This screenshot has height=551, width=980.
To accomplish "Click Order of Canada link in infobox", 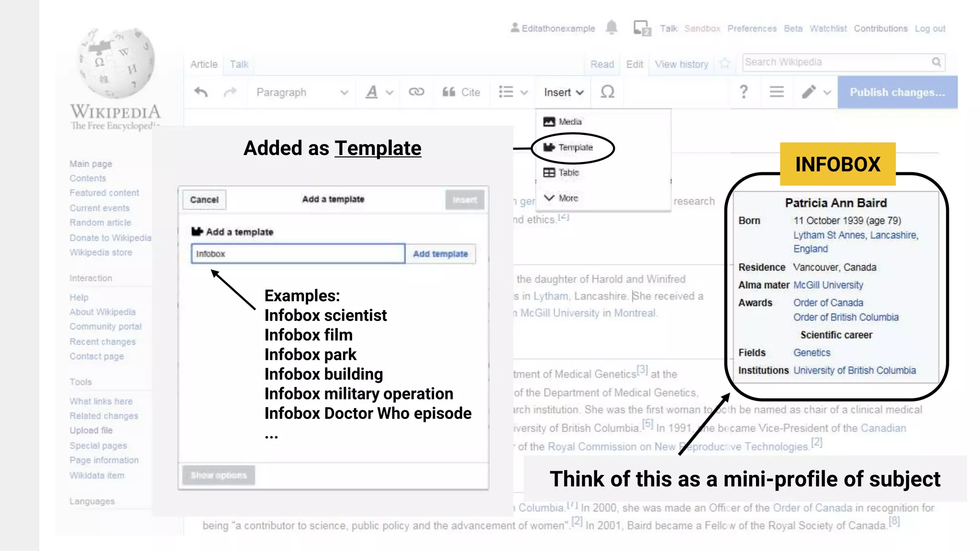I will 828,303.
